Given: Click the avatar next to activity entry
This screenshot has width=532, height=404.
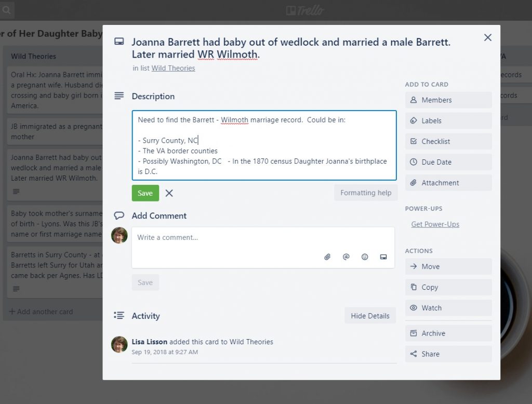Looking at the screenshot, I should click(119, 345).
